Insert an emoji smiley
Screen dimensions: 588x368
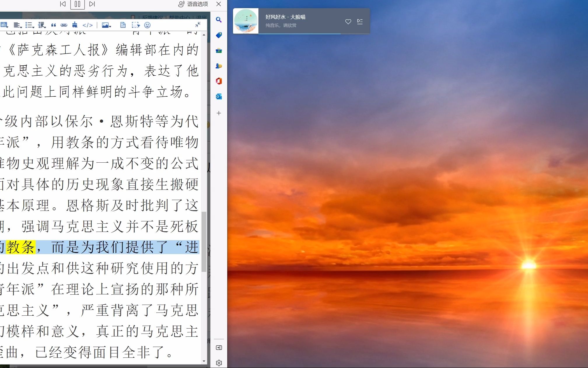(147, 25)
